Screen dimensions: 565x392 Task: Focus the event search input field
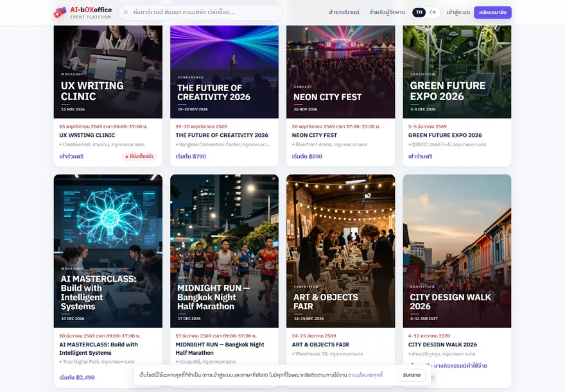click(x=200, y=12)
